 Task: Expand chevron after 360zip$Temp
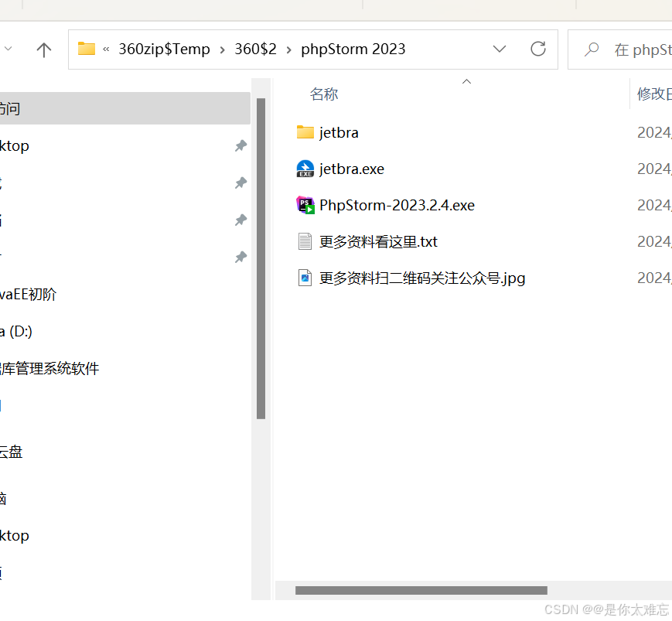(223, 49)
